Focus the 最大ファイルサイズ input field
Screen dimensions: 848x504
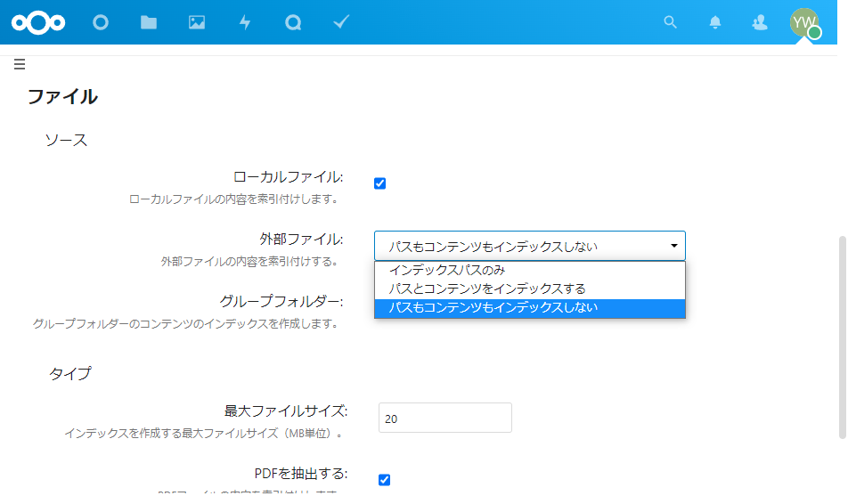445,418
